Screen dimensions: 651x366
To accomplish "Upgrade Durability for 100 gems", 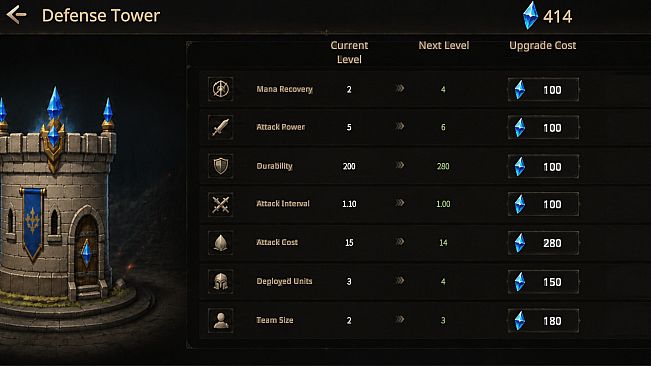I will [543, 166].
